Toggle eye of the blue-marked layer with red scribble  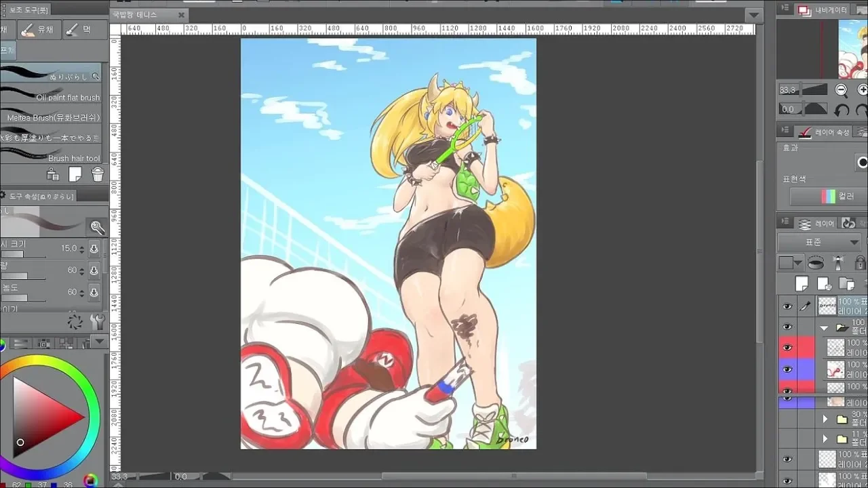click(787, 369)
